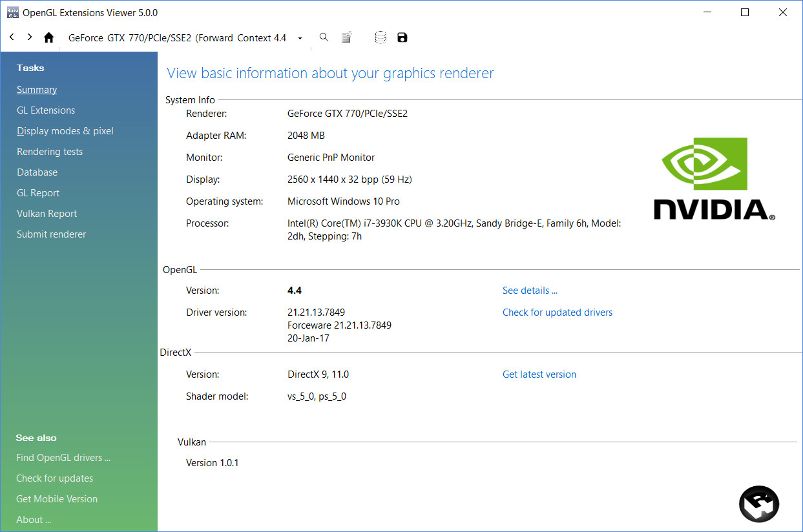
Task: Open Get Mobile Version link
Action: tap(57, 499)
